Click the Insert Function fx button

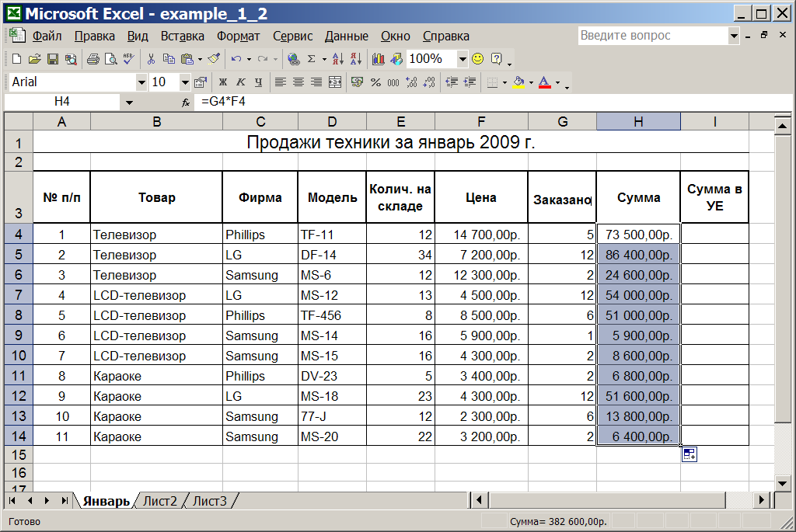186,103
